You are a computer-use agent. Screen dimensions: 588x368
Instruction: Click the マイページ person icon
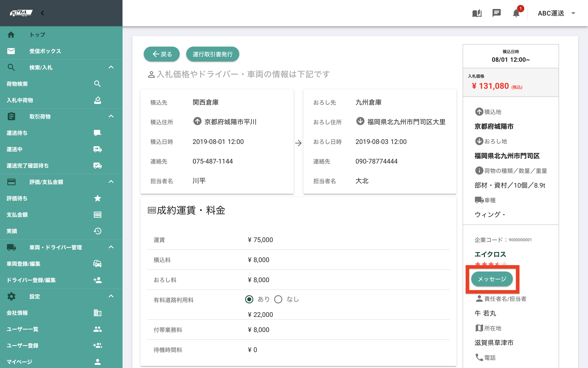(x=97, y=362)
